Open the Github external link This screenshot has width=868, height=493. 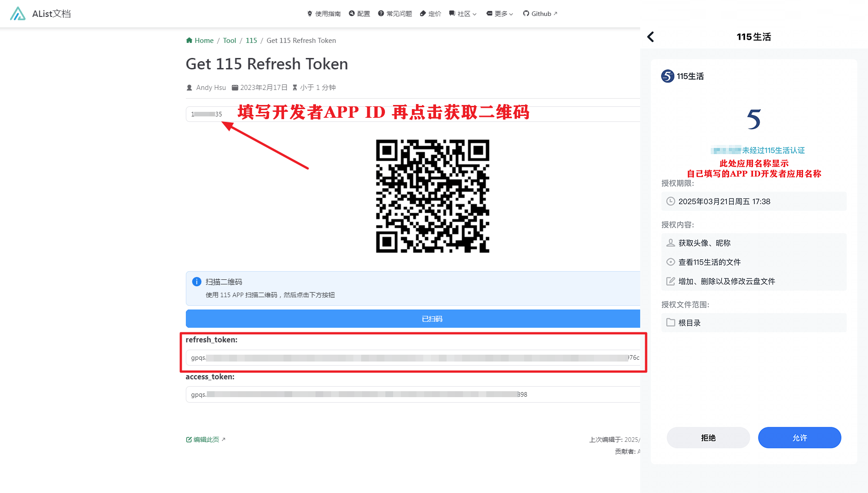[540, 14]
